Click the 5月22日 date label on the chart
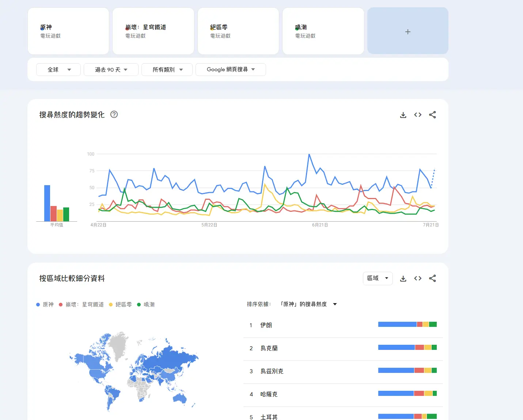Screen dimensions: 523x420 click(x=209, y=225)
